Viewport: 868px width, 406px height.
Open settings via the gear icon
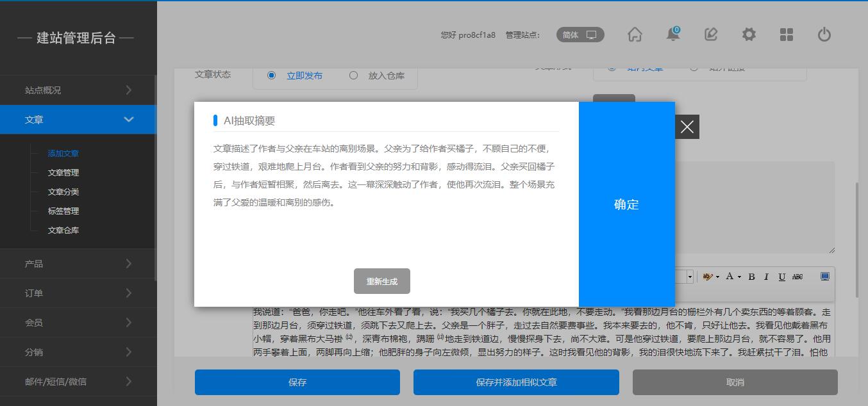tap(749, 35)
